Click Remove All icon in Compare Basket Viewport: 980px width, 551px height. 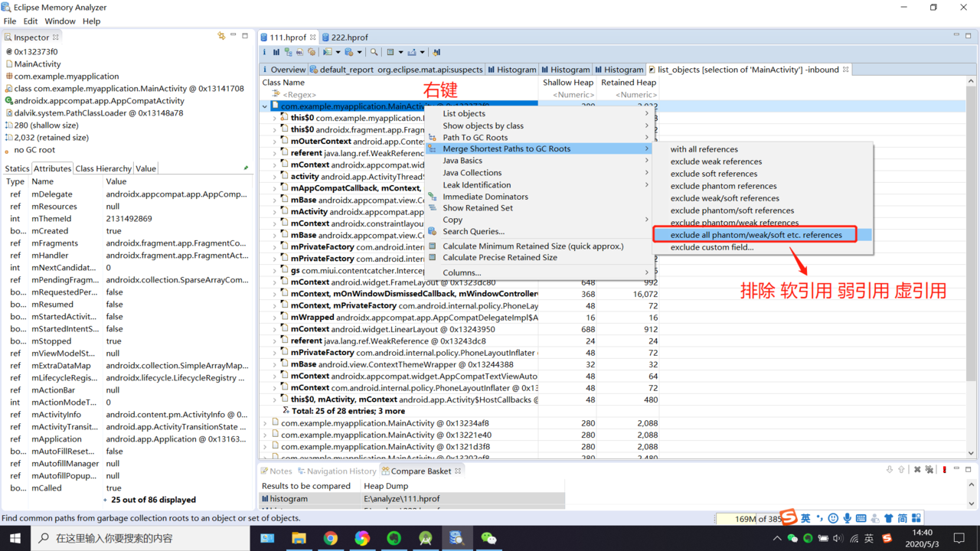click(x=929, y=469)
